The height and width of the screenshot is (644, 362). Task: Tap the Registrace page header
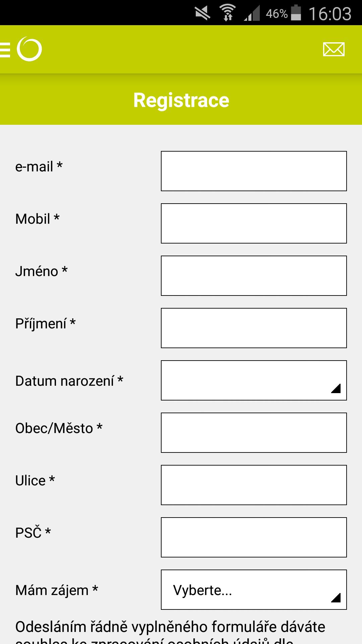[181, 100]
